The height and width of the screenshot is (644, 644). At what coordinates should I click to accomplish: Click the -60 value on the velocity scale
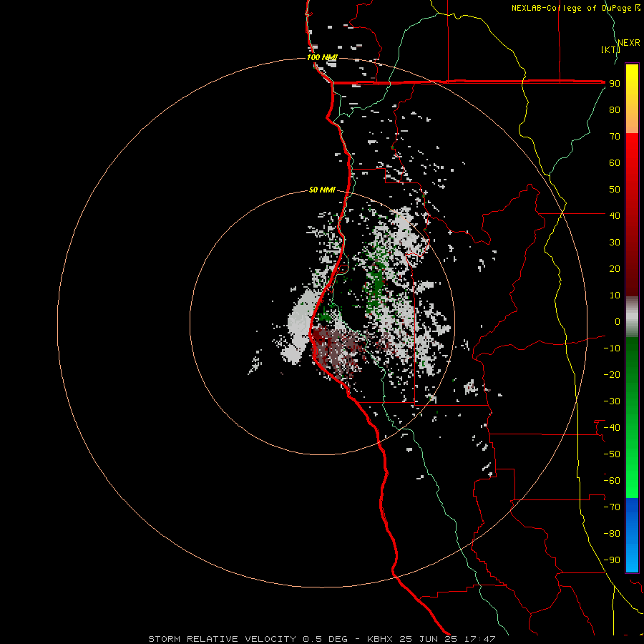[x=612, y=481]
